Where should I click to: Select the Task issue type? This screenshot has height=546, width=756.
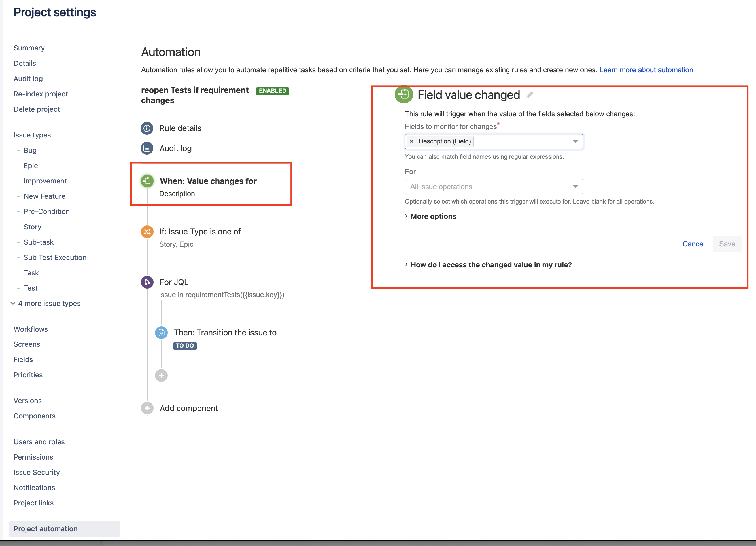tap(31, 273)
